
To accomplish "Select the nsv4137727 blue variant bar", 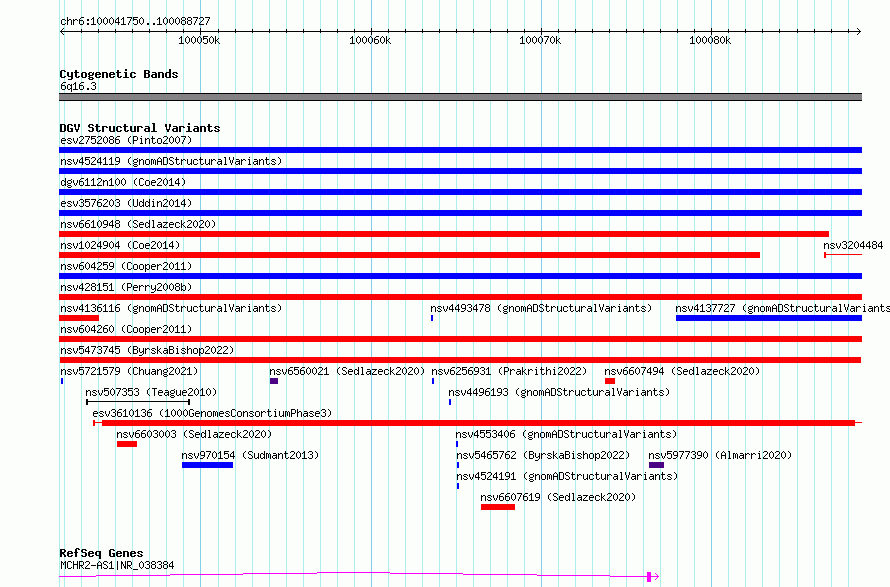I will 769,318.
